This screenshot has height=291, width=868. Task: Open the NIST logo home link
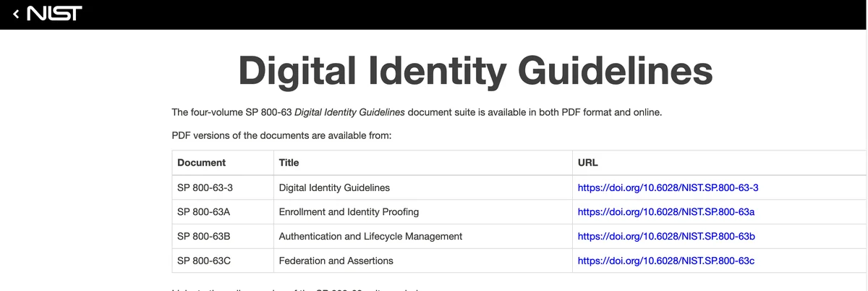[x=54, y=13]
